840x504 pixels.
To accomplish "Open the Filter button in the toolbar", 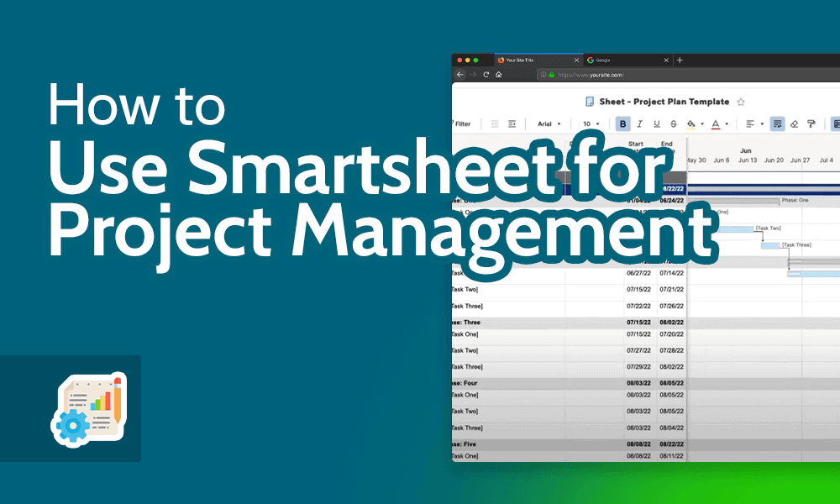I will pyautogui.click(x=461, y=123).
